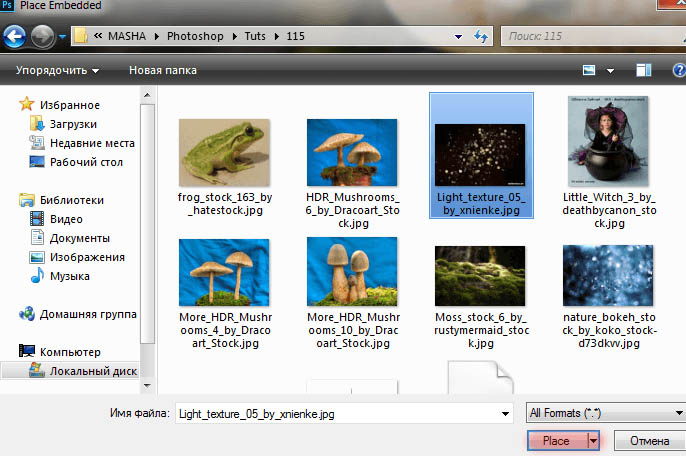Select Компьютер in the navigation pane
The width and height of the screenshot is (686, 456).
70,352
